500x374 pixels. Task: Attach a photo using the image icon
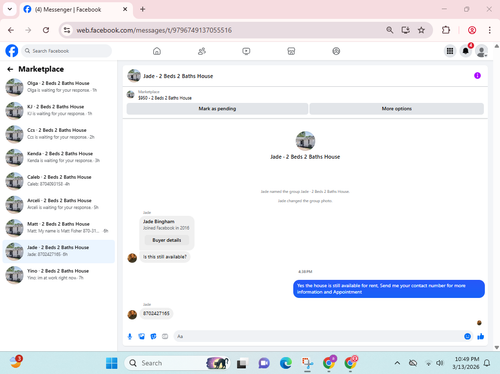(142, 336)
